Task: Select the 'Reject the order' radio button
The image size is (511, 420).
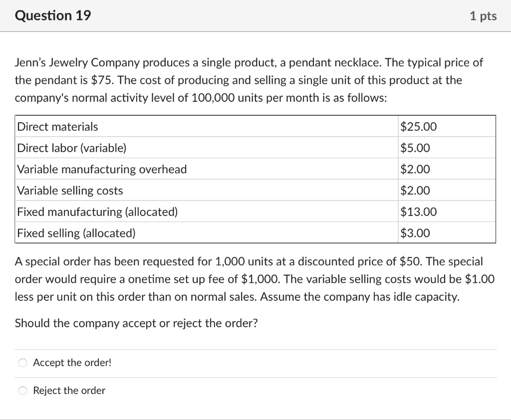Action: [22, 391]
